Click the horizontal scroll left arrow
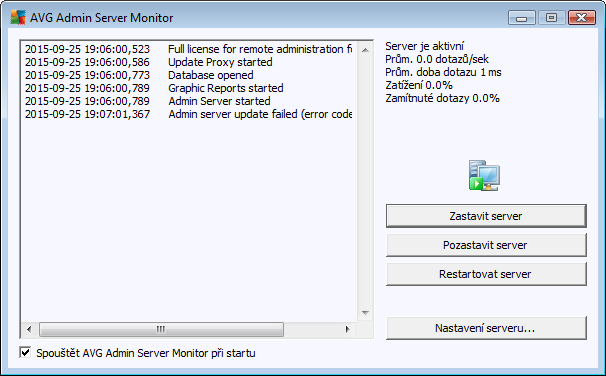 [29, 329]
